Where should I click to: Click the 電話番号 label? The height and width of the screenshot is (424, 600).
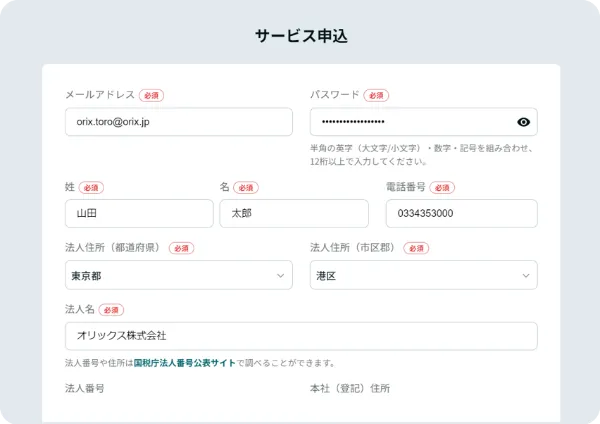[x=406, y=187]
